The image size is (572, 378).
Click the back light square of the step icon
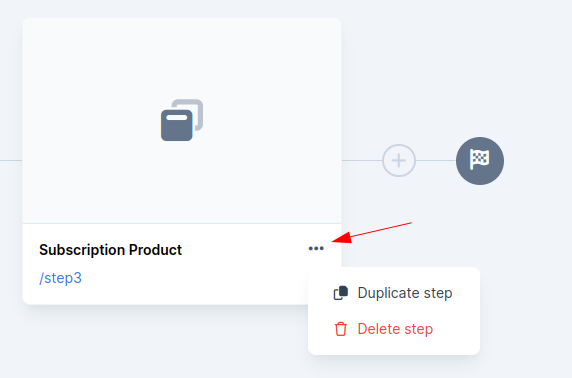pos(199,109)
